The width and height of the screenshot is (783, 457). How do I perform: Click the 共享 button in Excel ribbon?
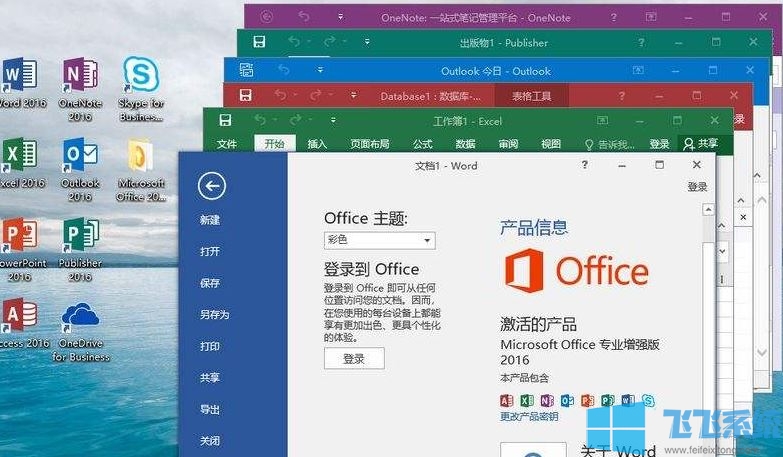(x=701, y=144)
